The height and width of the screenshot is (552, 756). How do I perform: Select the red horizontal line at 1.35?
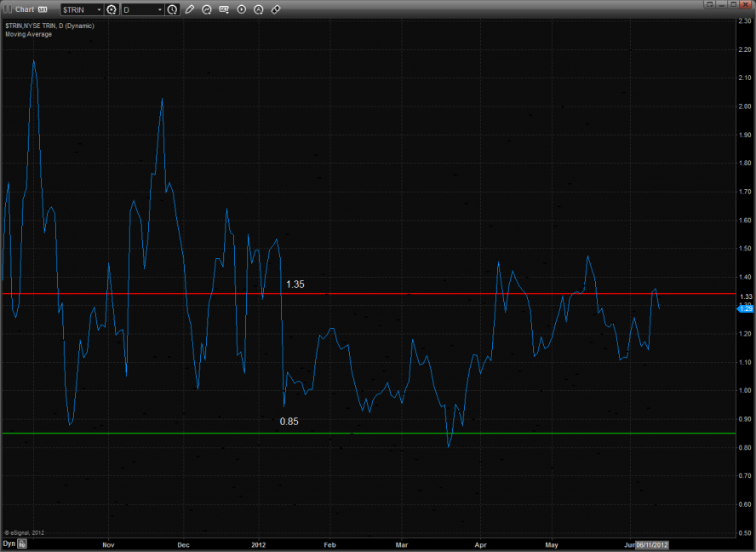[426, 293]
